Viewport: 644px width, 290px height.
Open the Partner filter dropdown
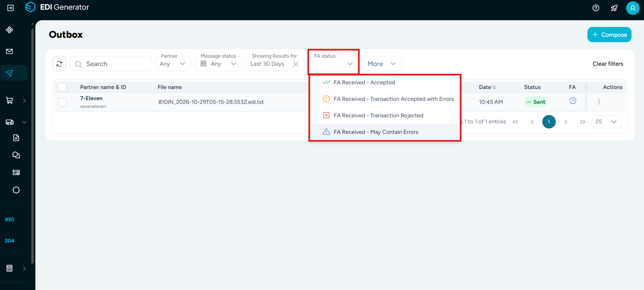click(x=173, y=64)
